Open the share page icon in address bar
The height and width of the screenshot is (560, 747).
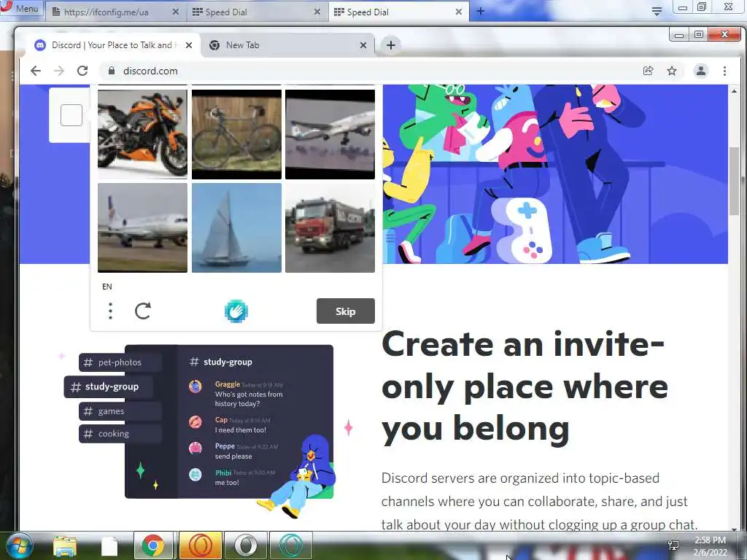pyautogui.click(x=648, y=71)
